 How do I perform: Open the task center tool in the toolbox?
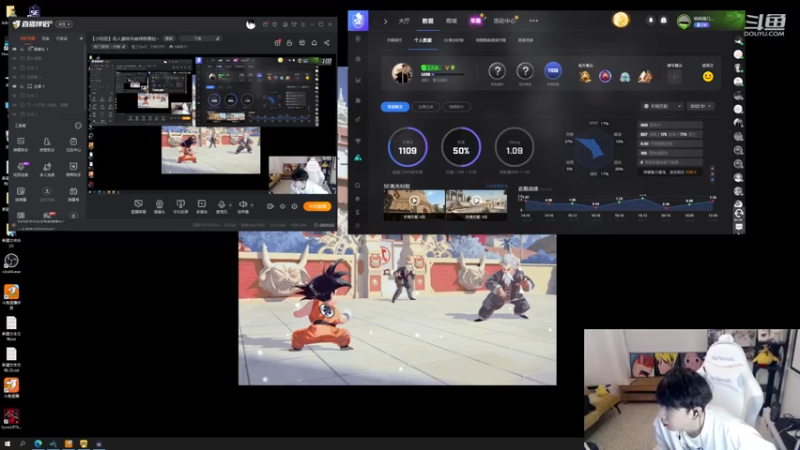pyautogui.click(x=73, y=144)
